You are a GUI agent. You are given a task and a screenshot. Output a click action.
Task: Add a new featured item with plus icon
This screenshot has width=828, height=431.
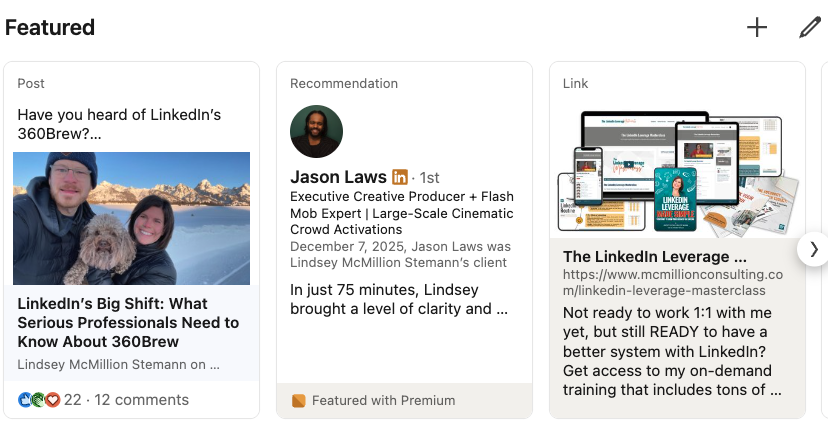757,27
